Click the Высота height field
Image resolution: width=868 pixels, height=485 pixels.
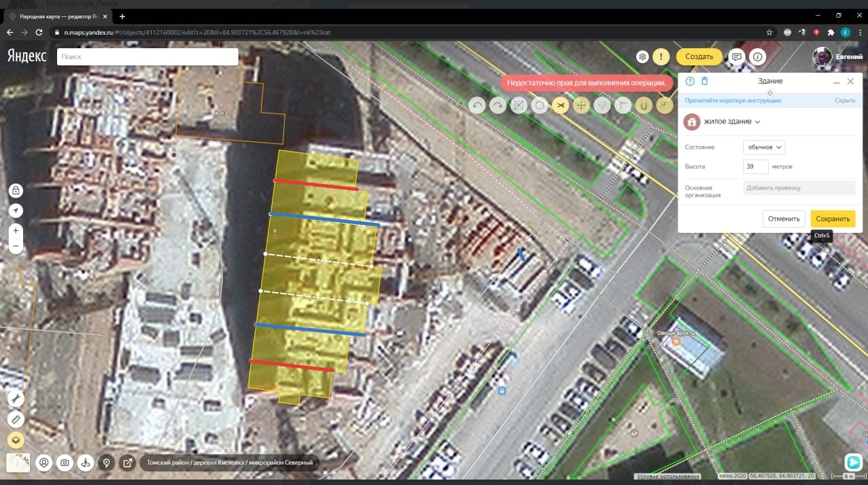756,166
